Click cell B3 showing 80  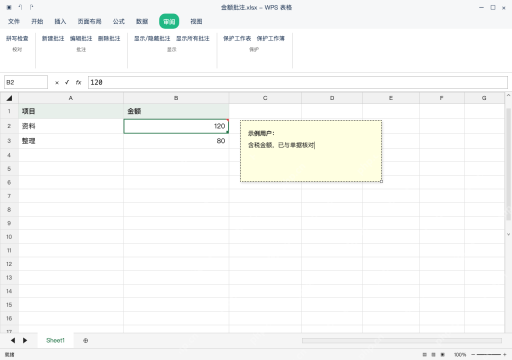[x=176, y=141]
